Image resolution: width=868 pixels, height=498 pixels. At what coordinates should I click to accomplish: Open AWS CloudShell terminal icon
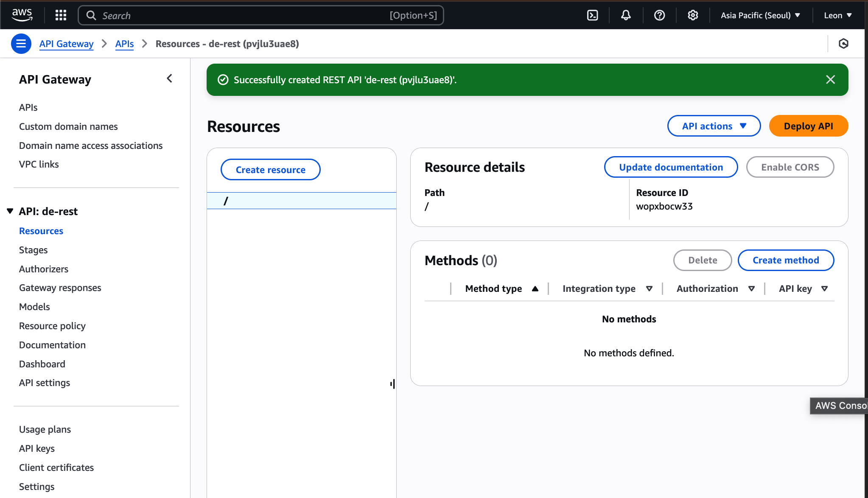pyautogui.click(x=592, y=15)
